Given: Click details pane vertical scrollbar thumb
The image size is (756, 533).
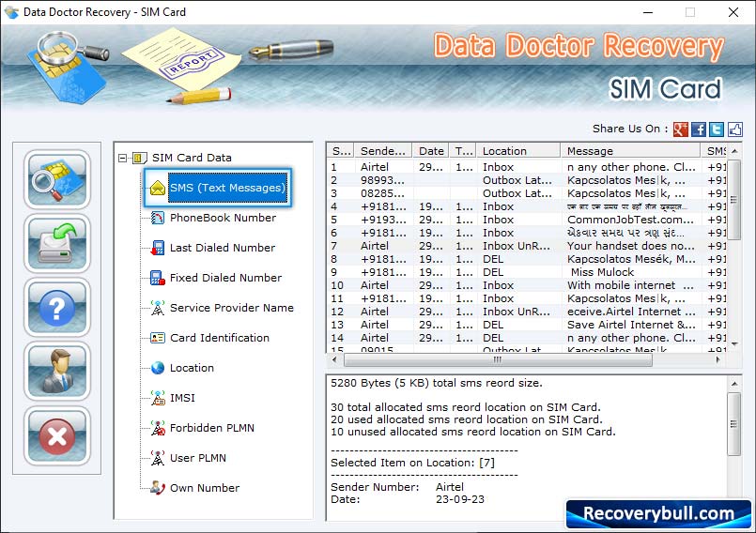Looking at the screenshot, I should coord(733,423).
